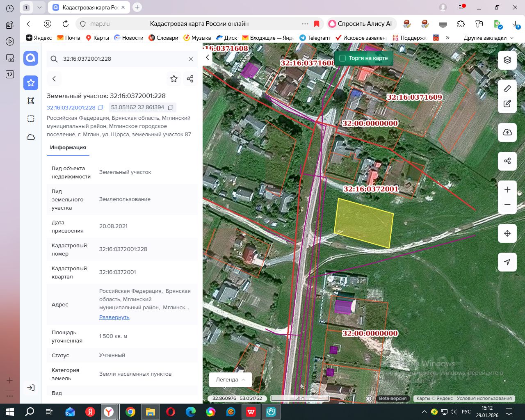Open the favorites sidebar section

31,83
